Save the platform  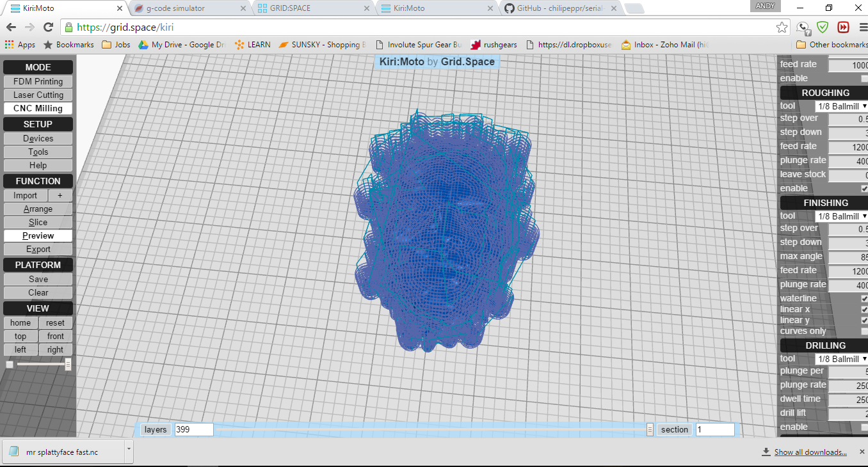(38, 280)
